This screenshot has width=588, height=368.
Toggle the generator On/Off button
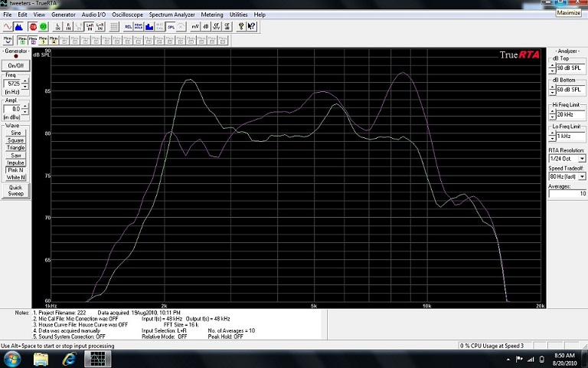pyautogui.click(x=15, y=66)
